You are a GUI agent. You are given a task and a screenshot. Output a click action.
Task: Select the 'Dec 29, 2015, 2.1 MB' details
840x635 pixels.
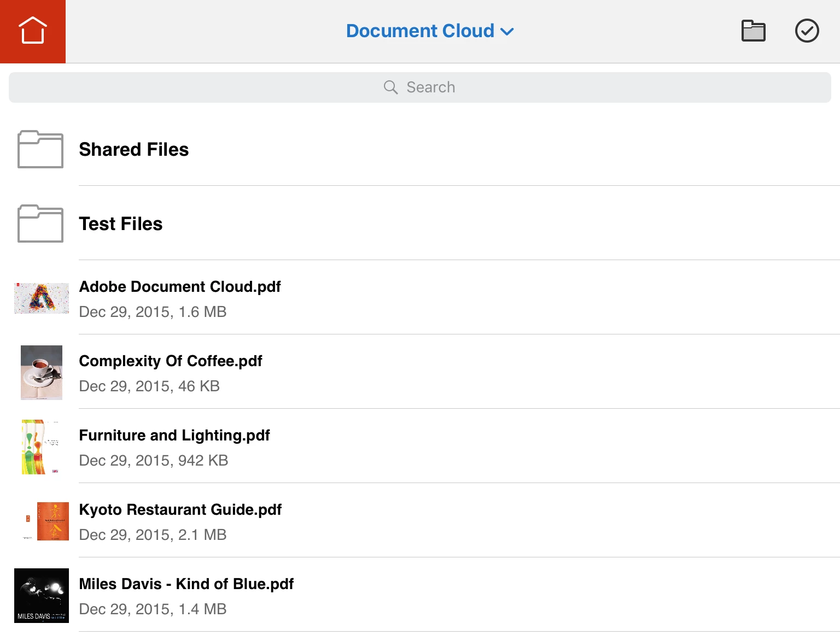pos(153,535)
